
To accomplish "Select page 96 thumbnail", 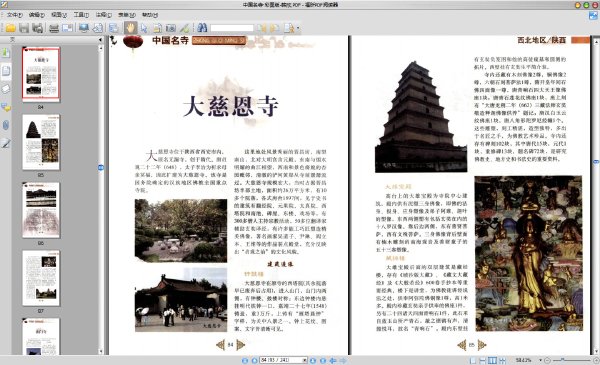I will pos(41,210).
